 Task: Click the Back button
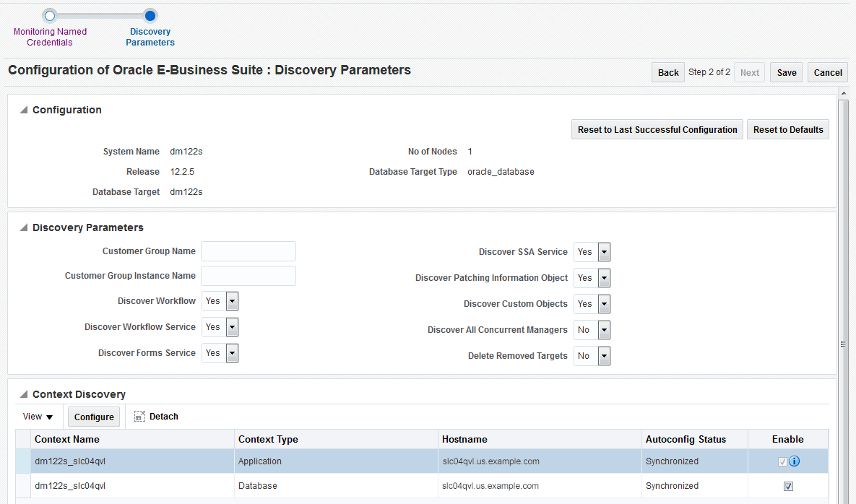pyautogui.click(x=668, y=72)
